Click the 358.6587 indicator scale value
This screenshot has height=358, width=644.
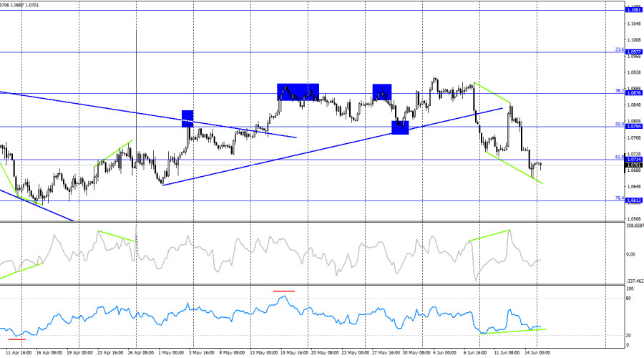coord(635,226)
